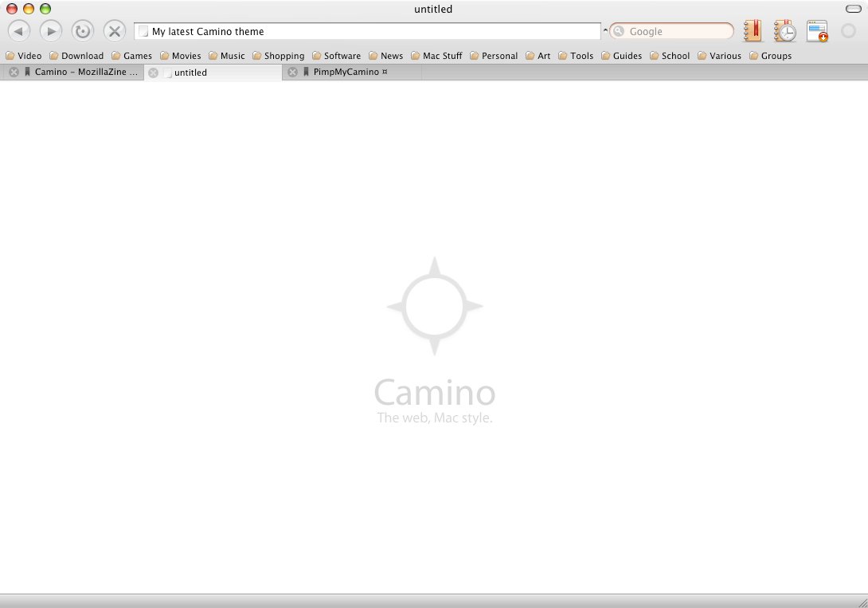Open the Movies bookmarks folder

coord(181,56)
